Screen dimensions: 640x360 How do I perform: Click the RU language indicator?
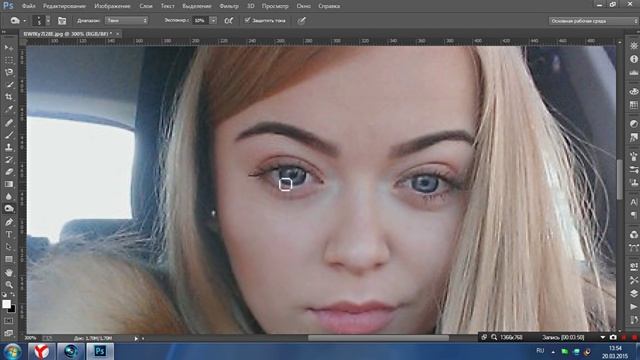(540, 351)
